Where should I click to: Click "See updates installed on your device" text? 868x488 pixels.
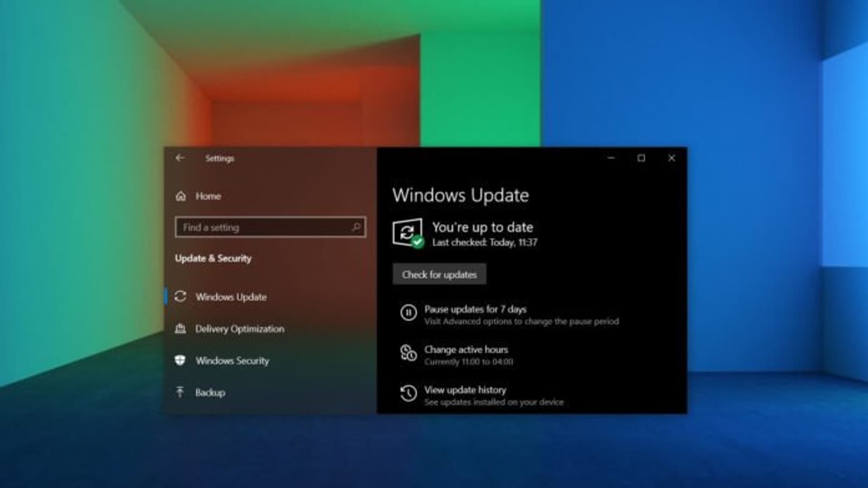point(494,402)
